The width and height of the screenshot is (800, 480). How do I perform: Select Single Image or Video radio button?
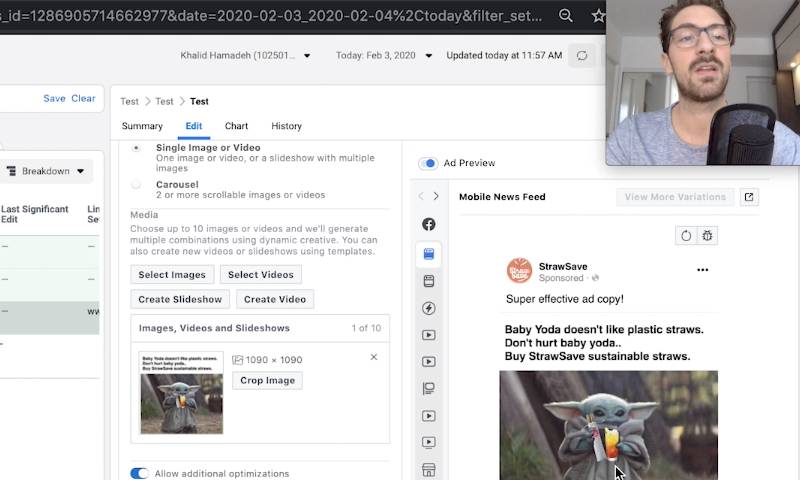[x=136, y=148]
